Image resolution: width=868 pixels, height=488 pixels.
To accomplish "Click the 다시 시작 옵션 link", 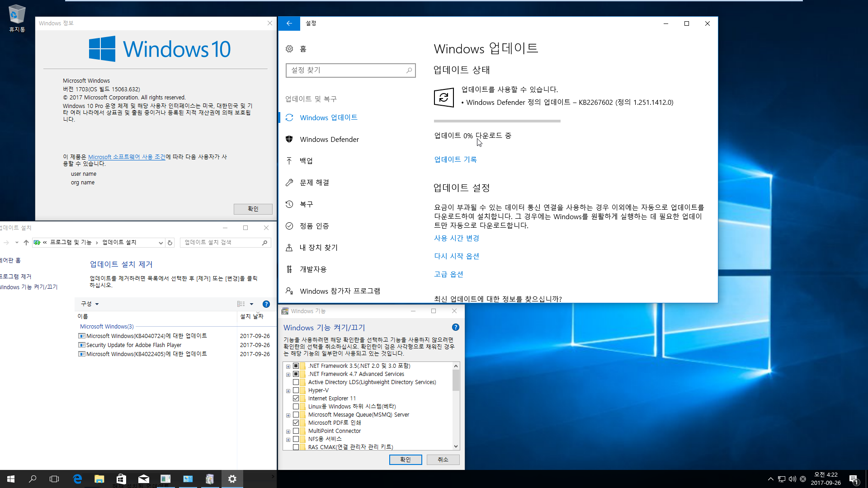I will tap(457, 256).
